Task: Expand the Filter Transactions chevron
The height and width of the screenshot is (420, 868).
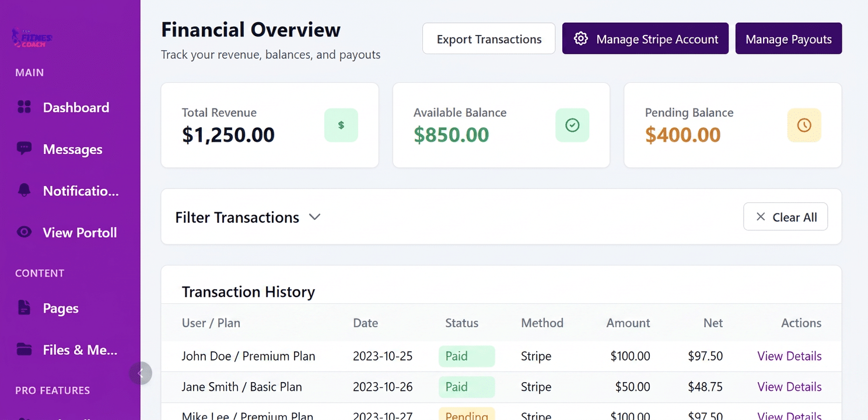Action: pyautogui.click(x=314, y=217)
